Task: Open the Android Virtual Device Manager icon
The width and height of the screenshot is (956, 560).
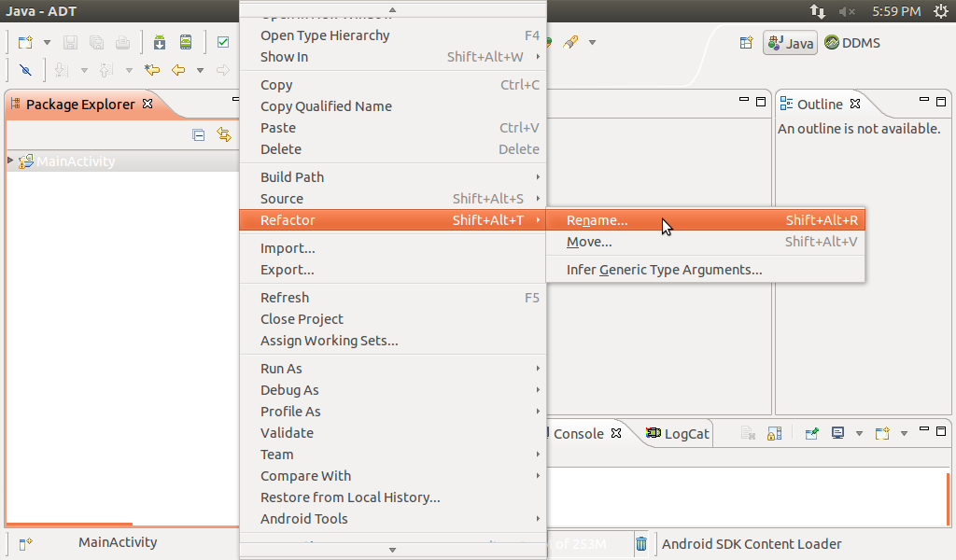Action: tap(186, 42)
